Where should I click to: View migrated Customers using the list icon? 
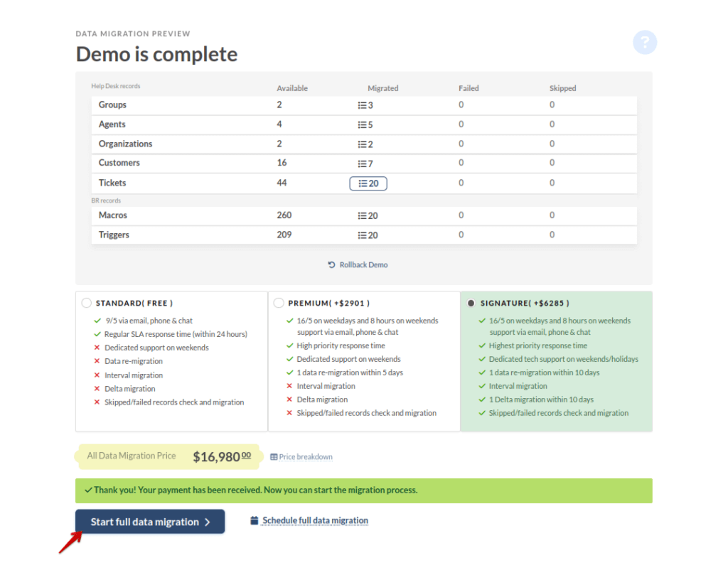[x=361, y=163]
